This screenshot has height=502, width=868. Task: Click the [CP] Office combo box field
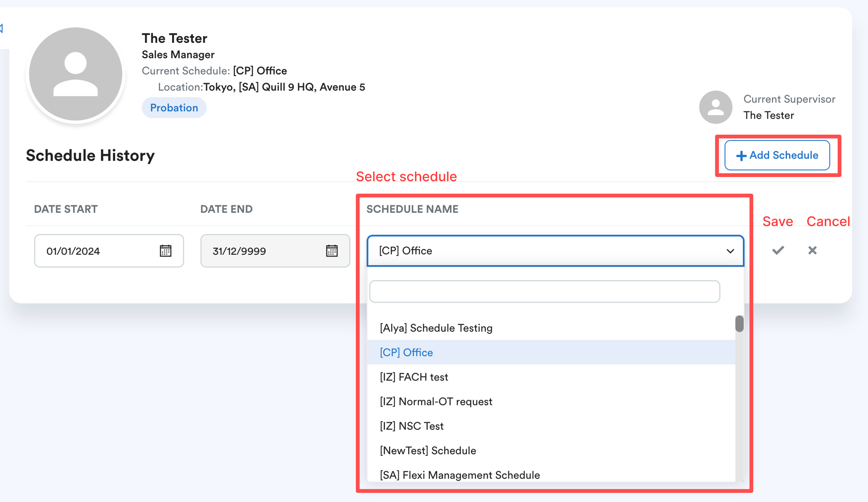click(x=540, y=251)
